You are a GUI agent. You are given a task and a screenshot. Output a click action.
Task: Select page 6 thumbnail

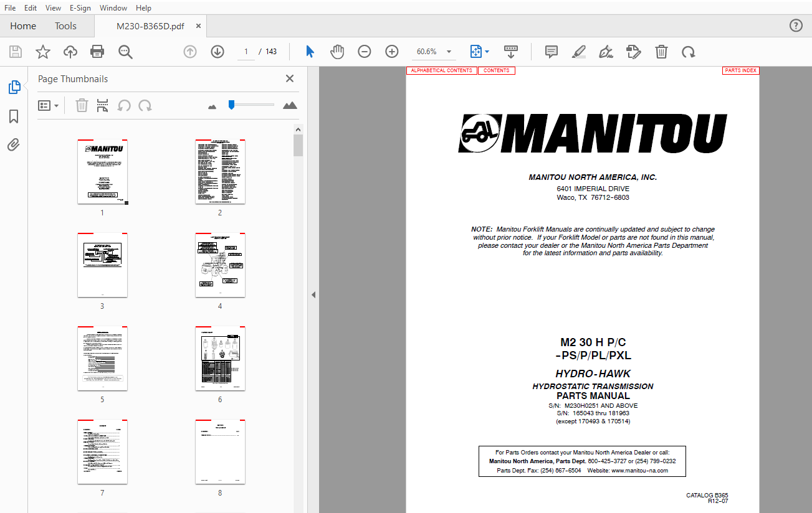[220, 359]
